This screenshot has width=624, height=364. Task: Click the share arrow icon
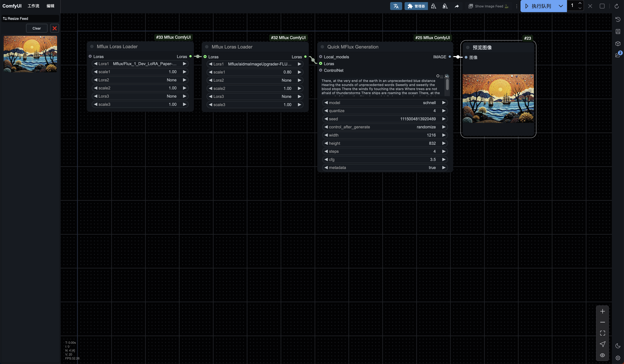(x=457, y=6)
